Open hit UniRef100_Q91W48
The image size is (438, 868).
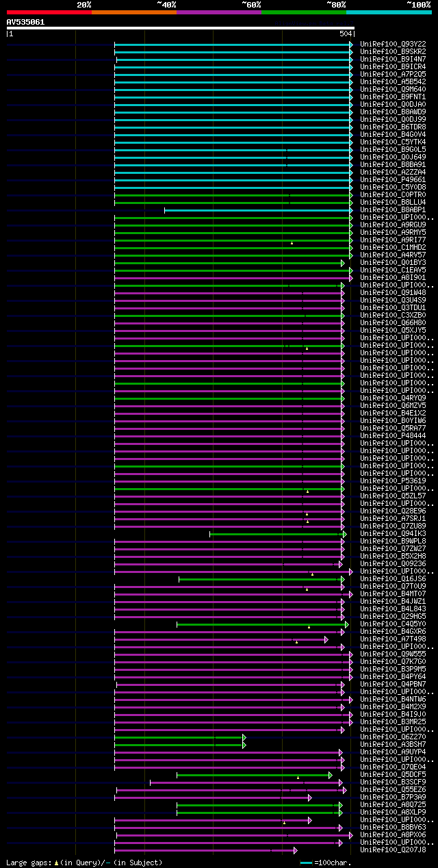(x=393, y=292)
